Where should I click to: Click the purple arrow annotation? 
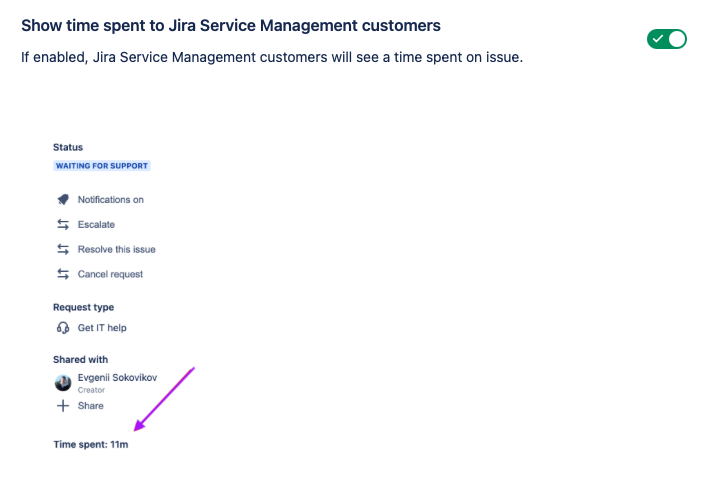(x=164, y=399)
